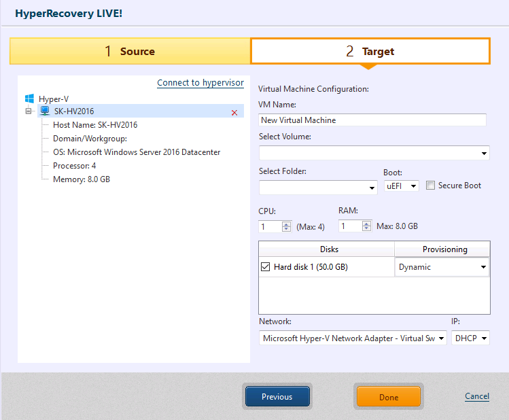Viewport: 509px width, 420px height.
Task: Click the Hyper-V Windows logo icon
Action: [29, 99]
